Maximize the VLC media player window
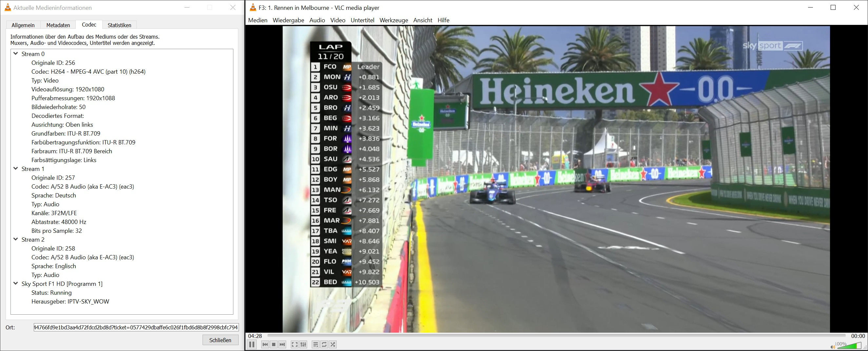868x351 pixels. (x=833, y=8)
